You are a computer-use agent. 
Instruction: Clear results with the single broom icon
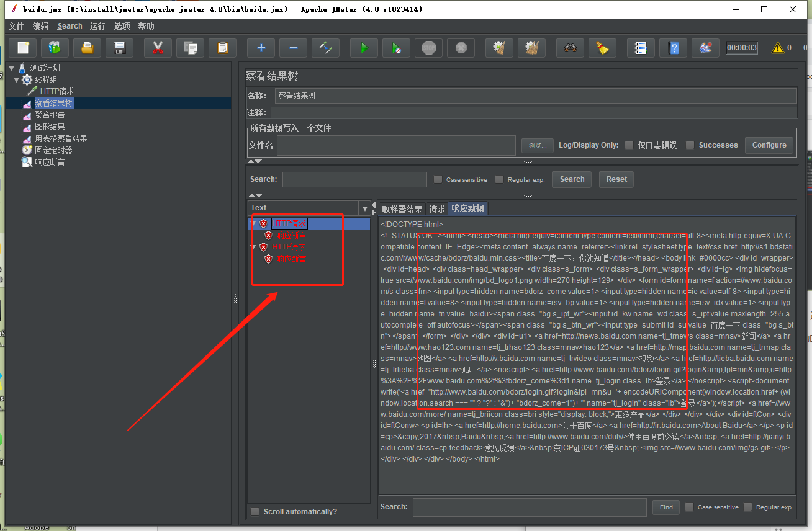498,48
